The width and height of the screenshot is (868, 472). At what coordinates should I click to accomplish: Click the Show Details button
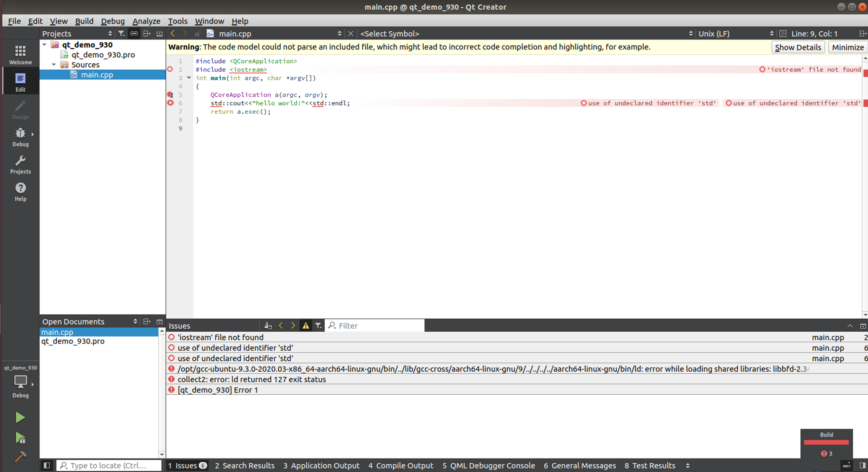point(798,47)
